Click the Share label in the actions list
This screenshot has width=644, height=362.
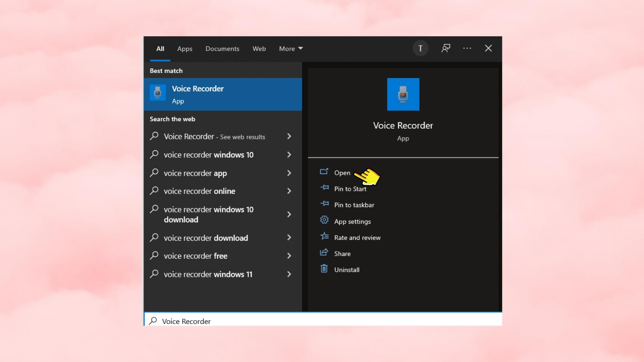coord(342,254)
